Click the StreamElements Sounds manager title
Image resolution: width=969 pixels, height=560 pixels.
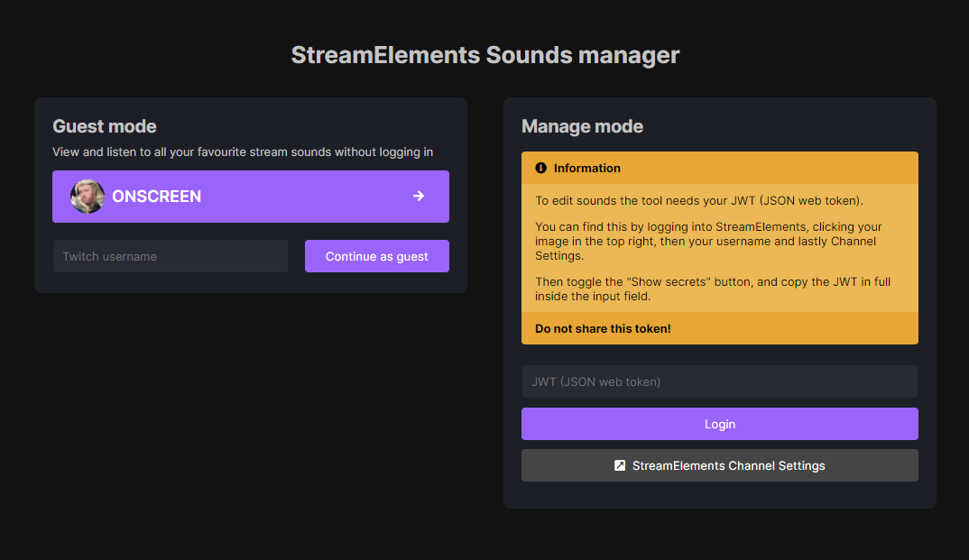point(484,55)
